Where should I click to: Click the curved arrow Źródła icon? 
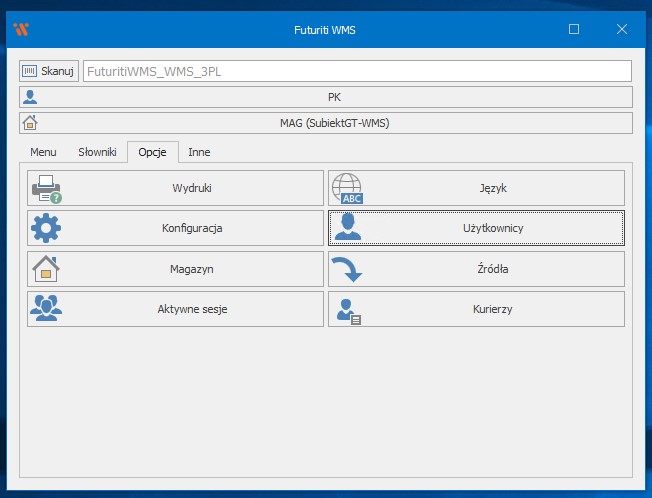pyautogui.click(x=347, y=268)
